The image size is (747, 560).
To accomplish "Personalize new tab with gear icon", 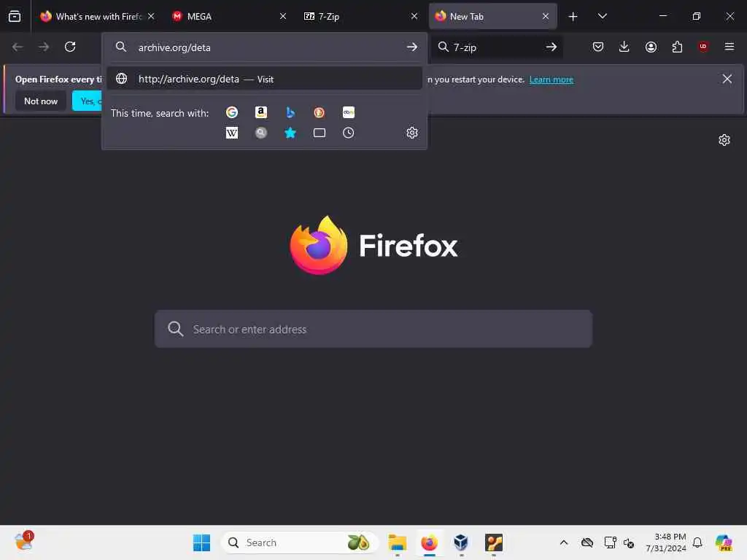I will pyautogui.click(x=724, y=140).
